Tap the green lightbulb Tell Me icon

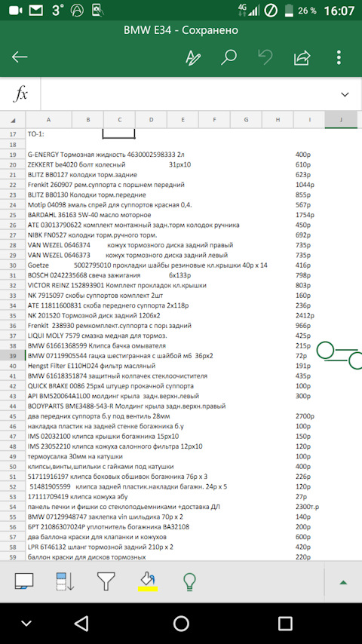coord(189,581)
